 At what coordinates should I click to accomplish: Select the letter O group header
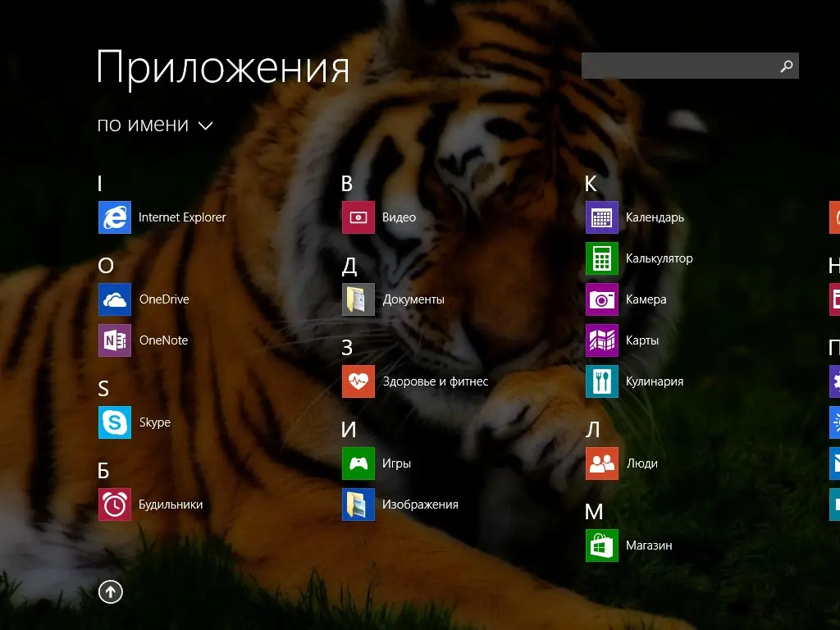click(x=106, y=266)
